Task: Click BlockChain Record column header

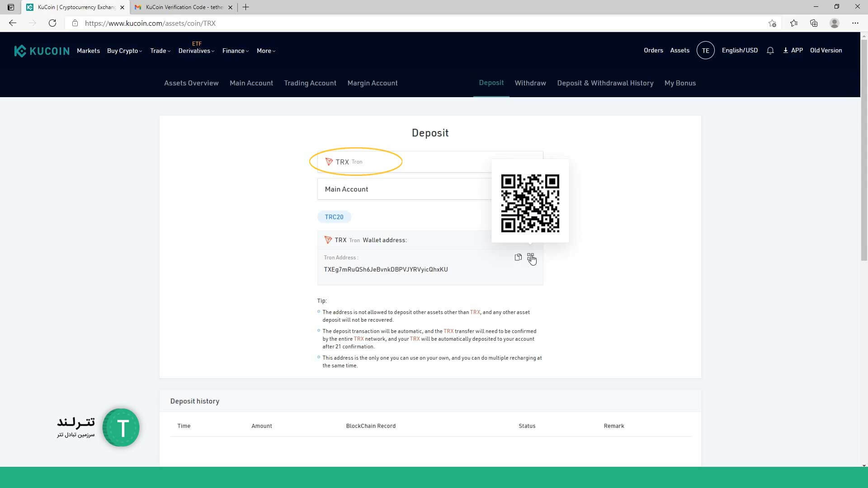Action: [371, 426]
